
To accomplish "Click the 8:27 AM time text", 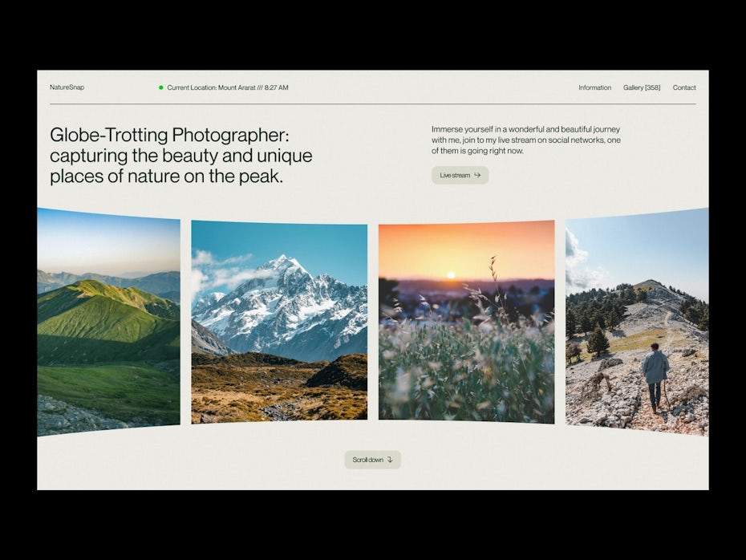I will [276, 87].
